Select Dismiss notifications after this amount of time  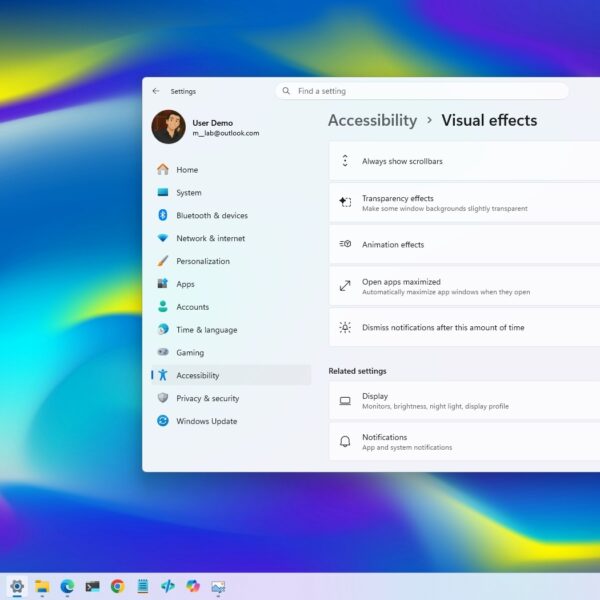click(x=465, y=328)
